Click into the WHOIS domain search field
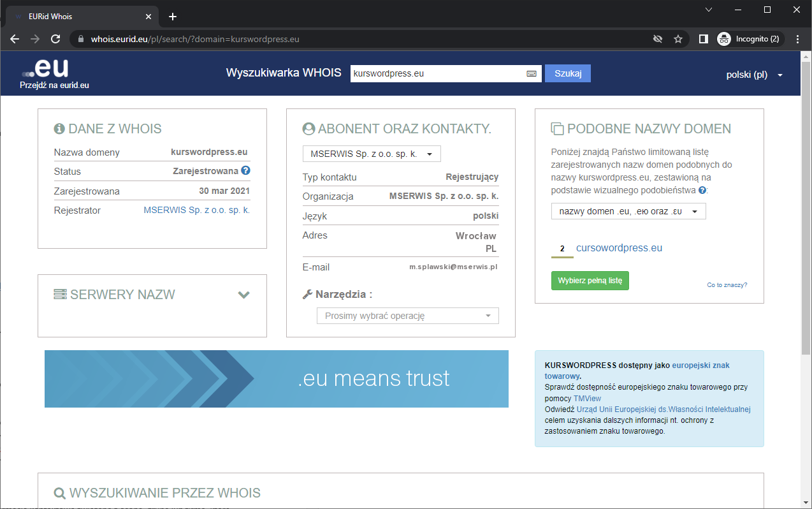The image size is (812, 509). 437,73
